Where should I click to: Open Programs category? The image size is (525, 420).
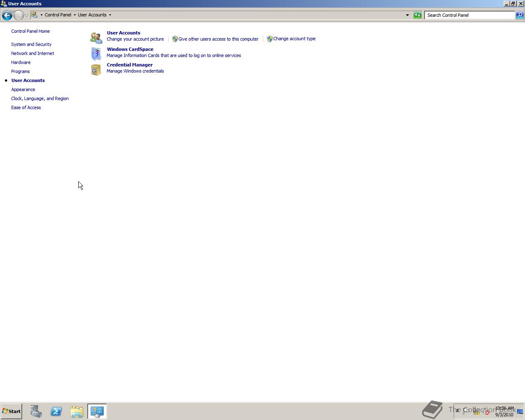(x=20, y=71)
